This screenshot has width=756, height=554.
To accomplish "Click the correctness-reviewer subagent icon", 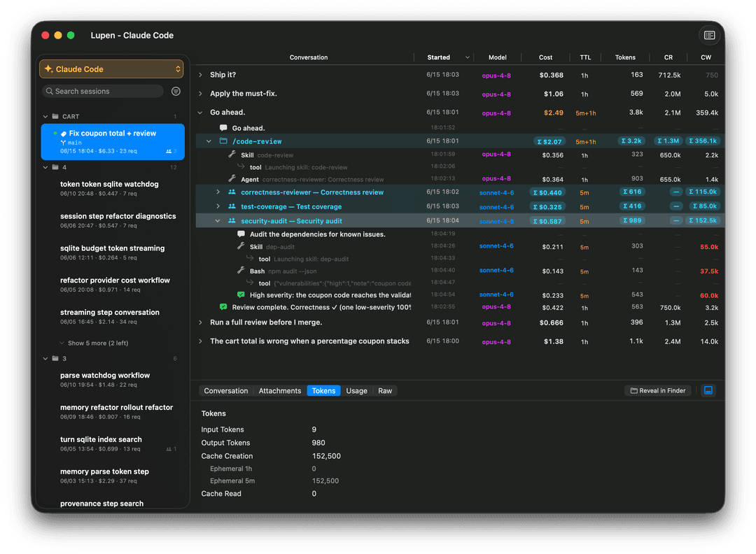I will tap(232, 192).
